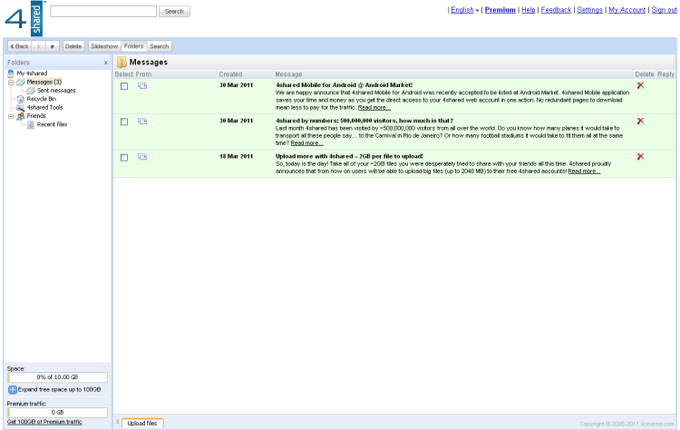Viewport: 680px width, 430px height.
Task: Click the 4shared logo
Action: 24,18
